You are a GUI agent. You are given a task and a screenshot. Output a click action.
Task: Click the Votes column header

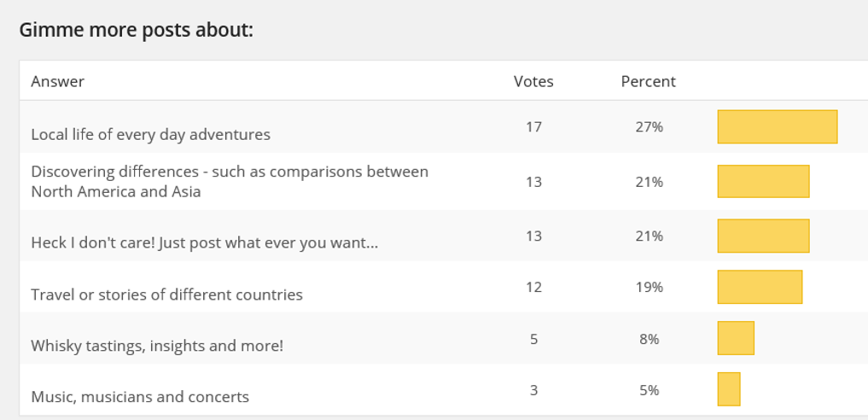(x=533, y=82)
